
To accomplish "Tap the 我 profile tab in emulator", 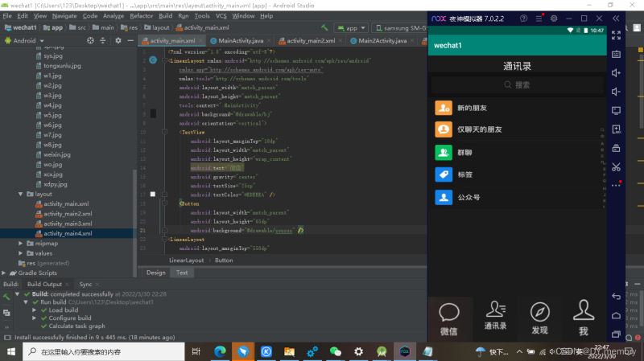I will [584, 318].
